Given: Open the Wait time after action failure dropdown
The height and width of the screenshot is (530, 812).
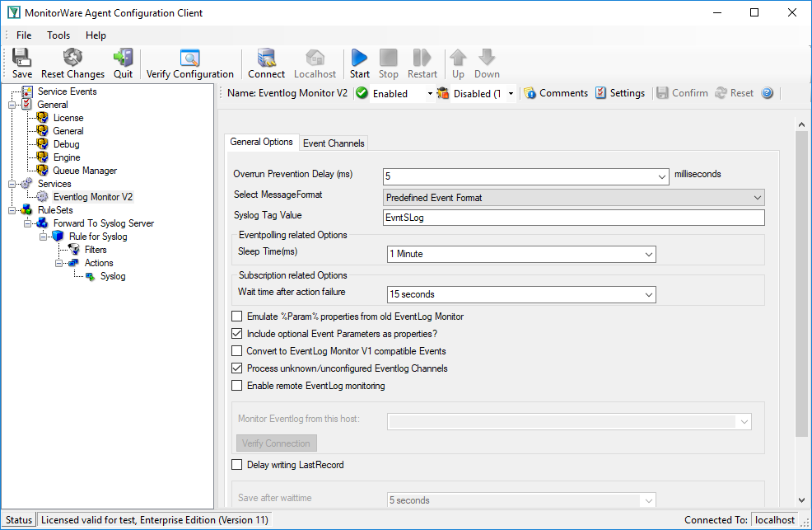Looking at the screenshot, I should (x=648, y=295).
